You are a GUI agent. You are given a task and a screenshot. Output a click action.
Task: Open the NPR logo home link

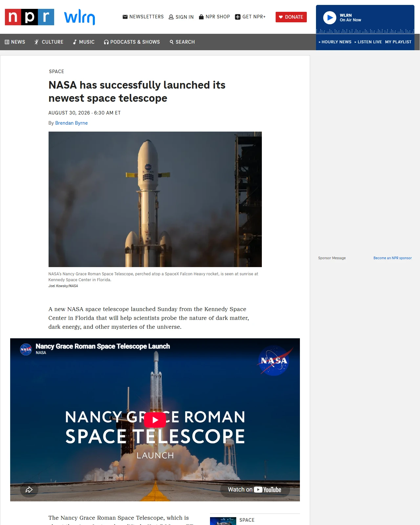(x=30, y=17)
